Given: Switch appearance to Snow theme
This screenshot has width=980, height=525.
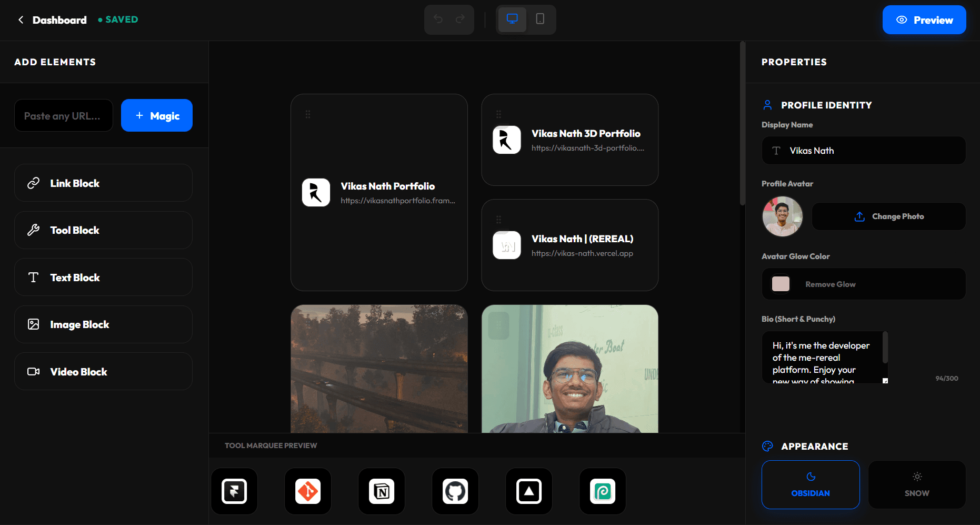Looking at the screenshot, I should click(x=917, y=484).
